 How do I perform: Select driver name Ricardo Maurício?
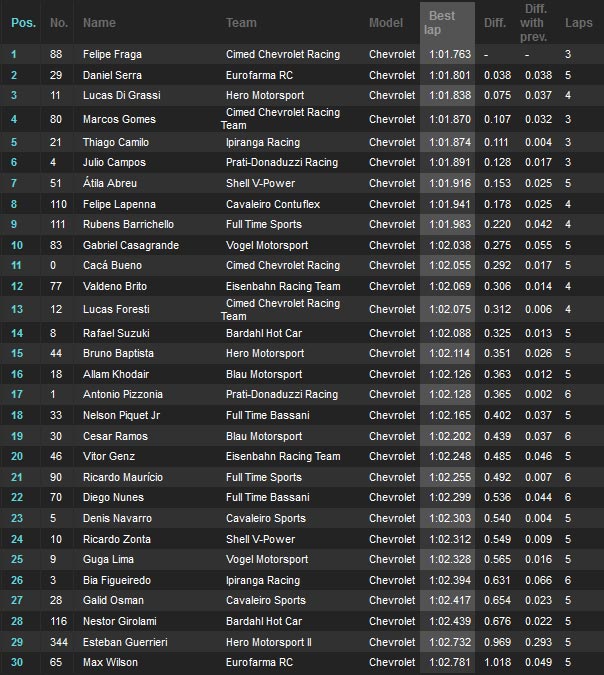123,477
